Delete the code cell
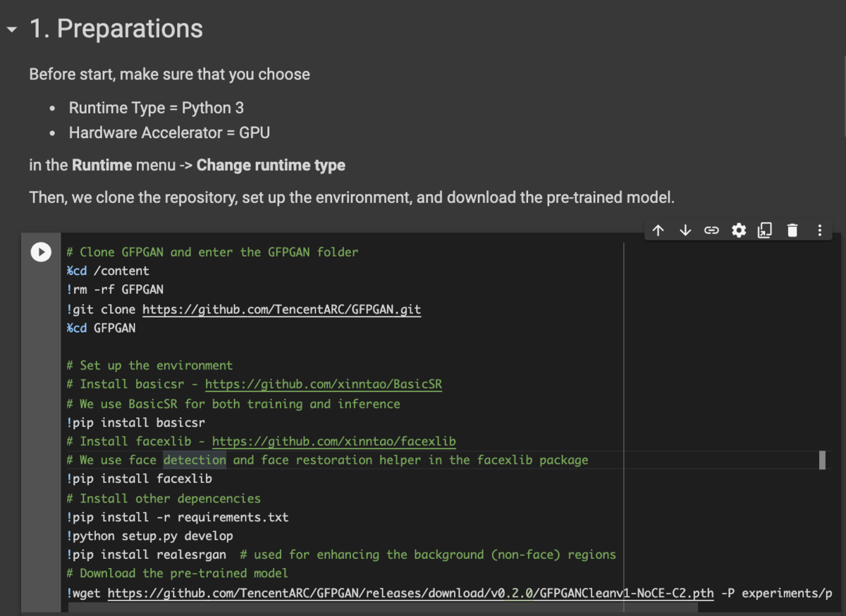Screen dimensions: 846x616 pyautogui.click(x=792, y=230)
